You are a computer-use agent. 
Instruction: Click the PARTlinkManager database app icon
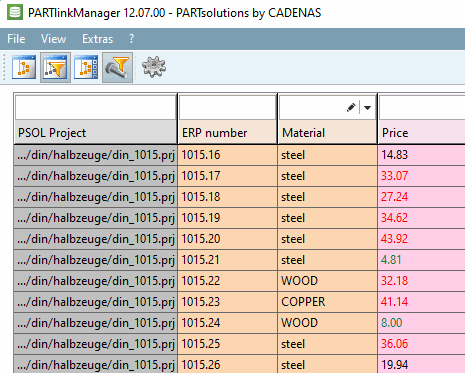pos(15,13)
